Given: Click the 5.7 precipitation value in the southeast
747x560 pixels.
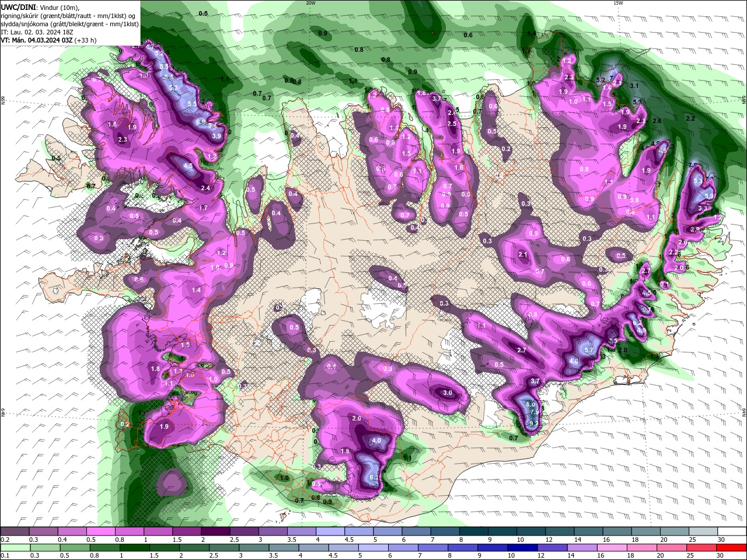Looking at the screenshot, I should point(589,349).
